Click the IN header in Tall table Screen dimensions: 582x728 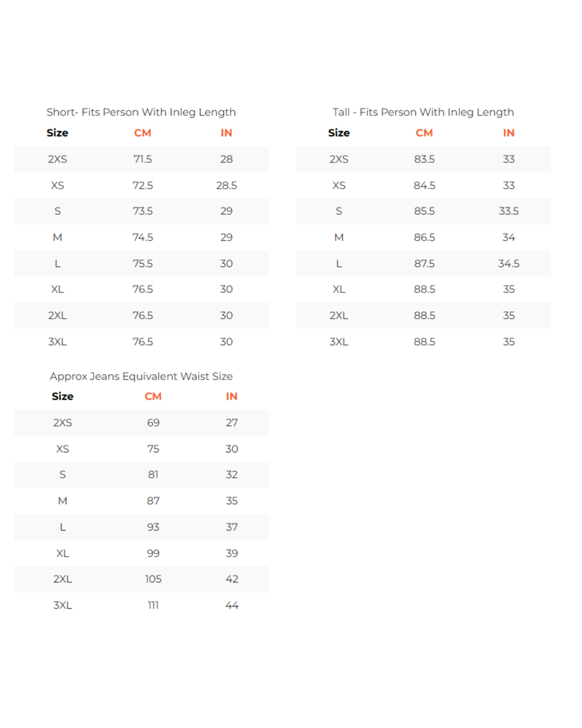click(x=509, y=133)
